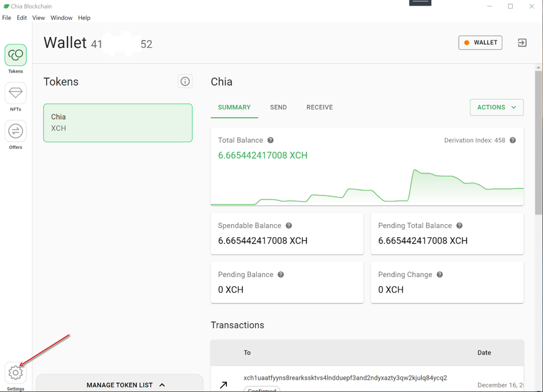The height and width of the screenshot is (392, 543).
Task: Click the Pending Balance 0 XCH value
Action: pyautogui.click(x=231, y=289)
